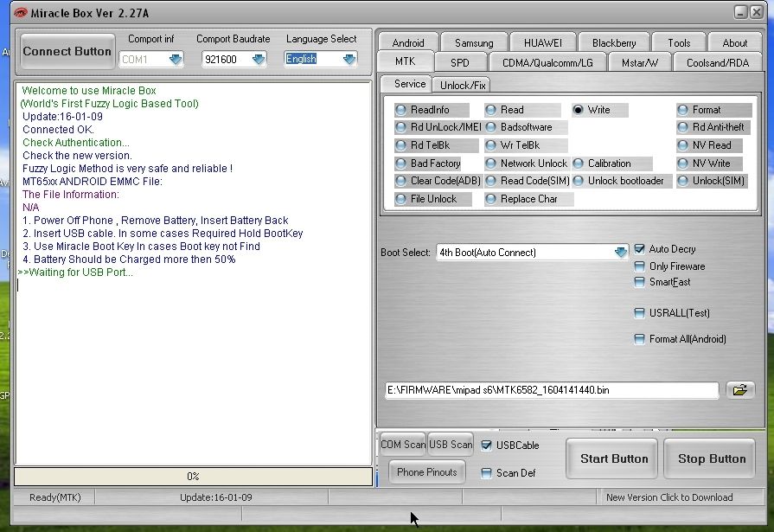774x532 pixels.
Task: Switch to Coolsand/RDA tab
Action: pyautogui.click(x=717, y=63)
